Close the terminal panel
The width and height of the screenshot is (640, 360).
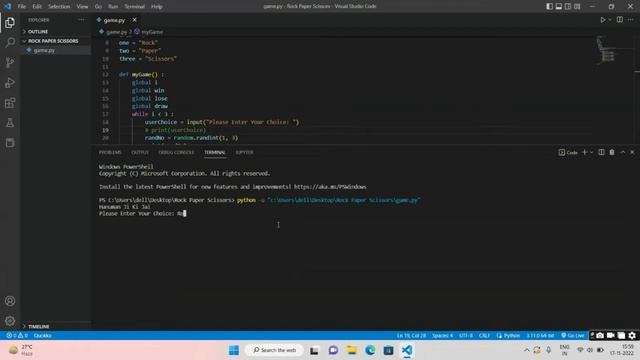[x=632, y=152]
